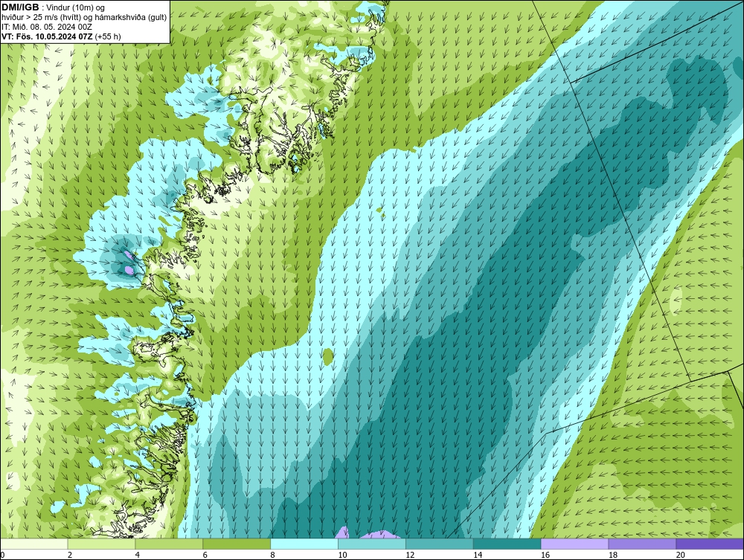Click the legend label '2'
Image resolution: width=744 pixels, height=560 pixels.
click(x=70, y=555)
